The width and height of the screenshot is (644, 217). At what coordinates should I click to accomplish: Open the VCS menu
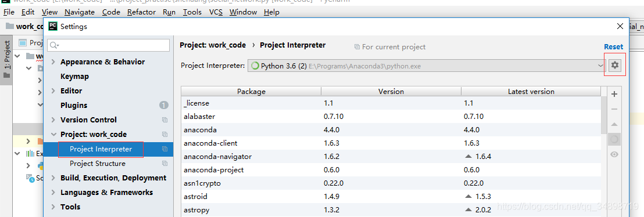click(x=216, y=12)
